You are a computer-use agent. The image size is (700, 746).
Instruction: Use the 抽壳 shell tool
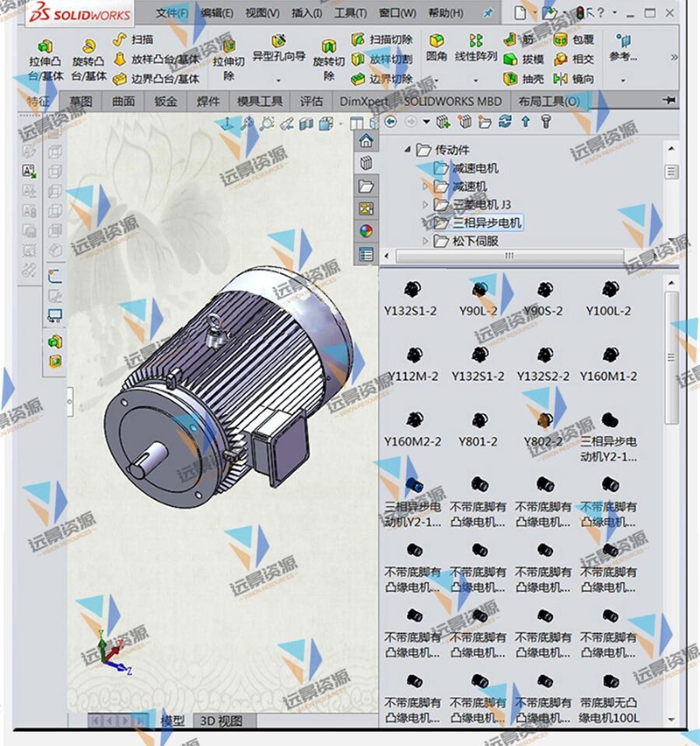tap(523, 79)
